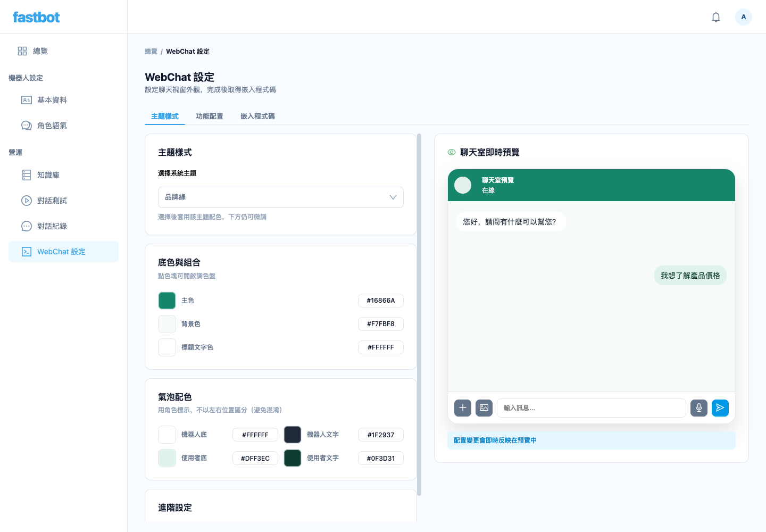Screen dimensions: 766x532
Task: Click the 配置變更會即時反映在預覽中 notice
Action: pyautogui.click(x=592, y=440)
